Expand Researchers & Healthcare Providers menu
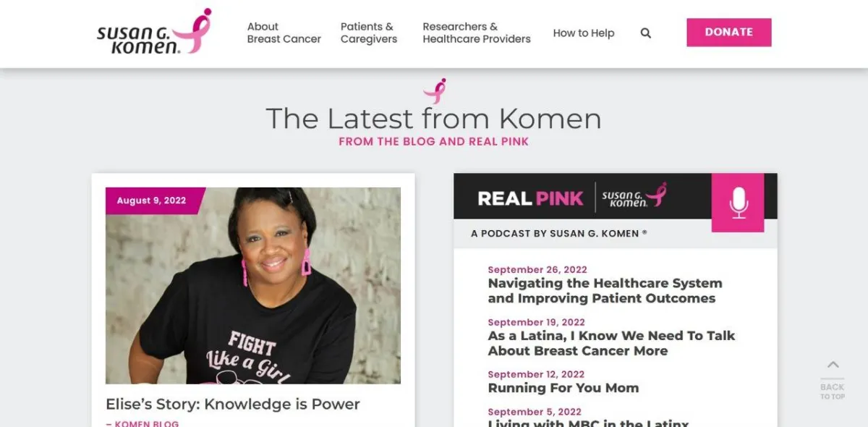 pos(477,33)
